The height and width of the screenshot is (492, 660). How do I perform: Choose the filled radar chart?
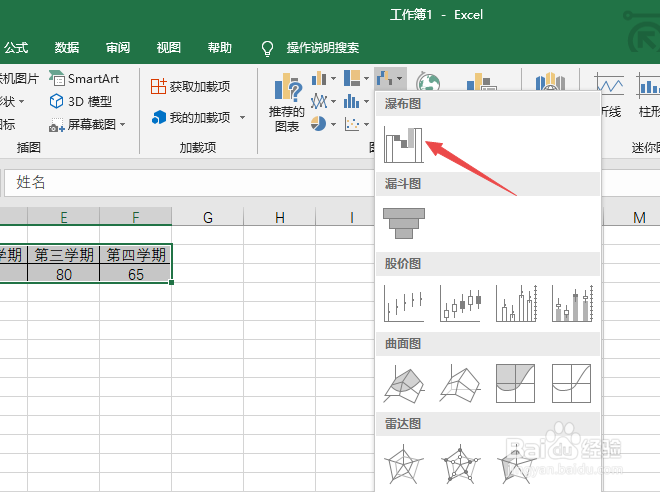click(516, 463)
